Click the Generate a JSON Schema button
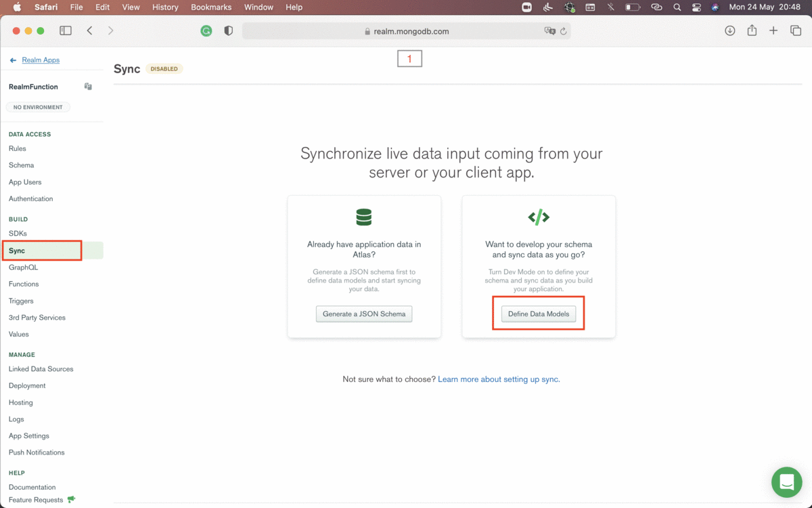 (364, 314)
